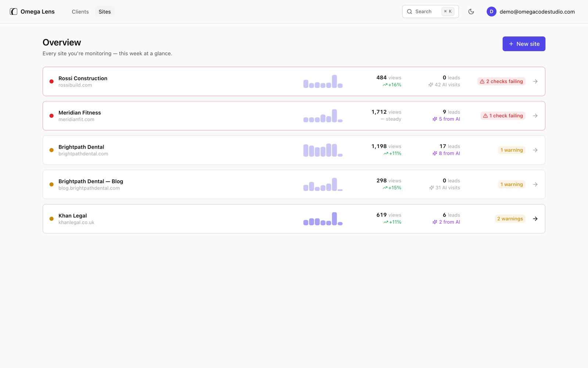Click the steady trend label
This screenshot has height=368, width=588.
(391, 119)
